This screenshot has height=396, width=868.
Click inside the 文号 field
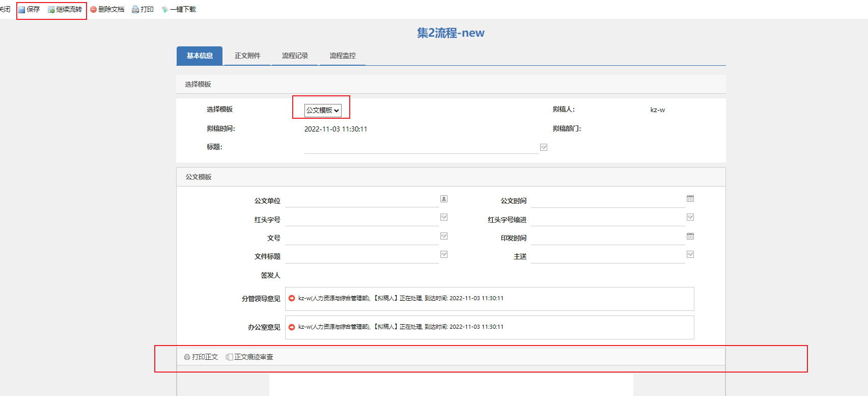click(x=361, y=238)
